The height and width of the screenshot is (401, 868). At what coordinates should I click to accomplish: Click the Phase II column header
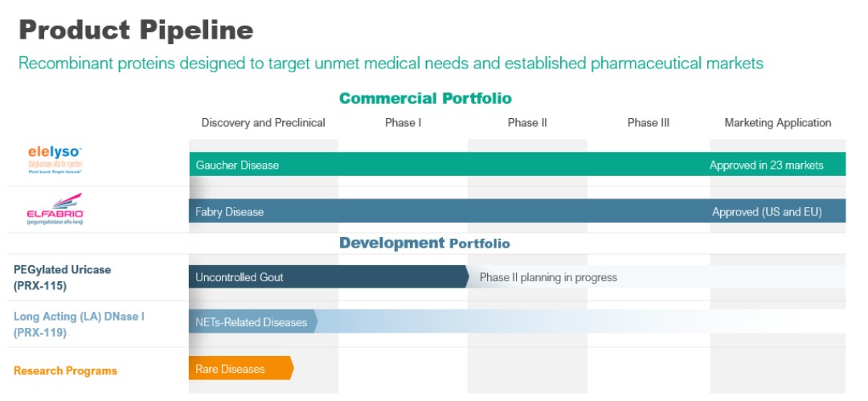[527, 123]
